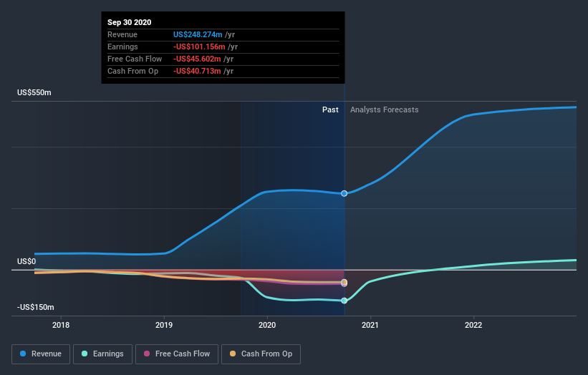Click the 2022 x-axis label
The height and width of the screenshot is (375, 588).
point(473,325)
